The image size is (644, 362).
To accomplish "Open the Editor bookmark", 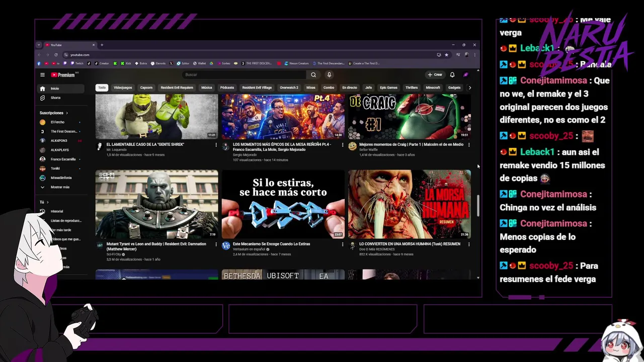I will (183, 63).
